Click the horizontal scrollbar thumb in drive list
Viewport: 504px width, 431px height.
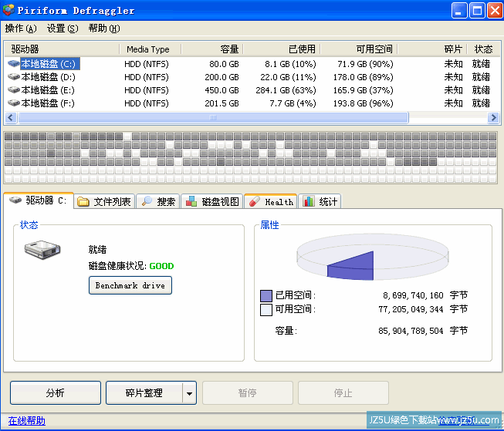[x=213, y=117]
